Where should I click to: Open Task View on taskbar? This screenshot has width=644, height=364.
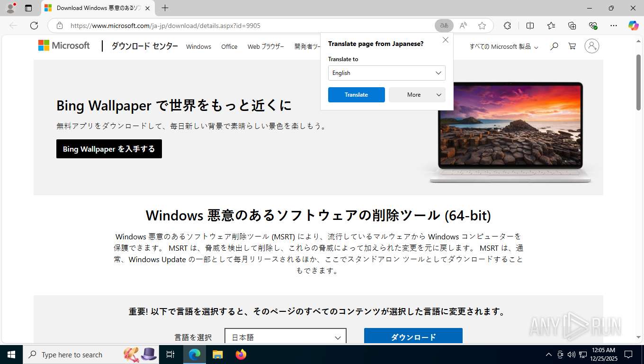tap(171, 355)
